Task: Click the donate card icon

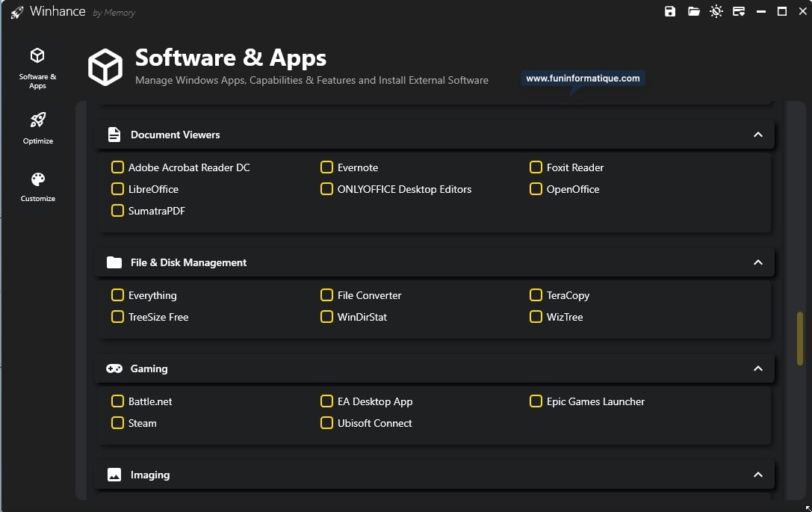Action: coord(739,11)
